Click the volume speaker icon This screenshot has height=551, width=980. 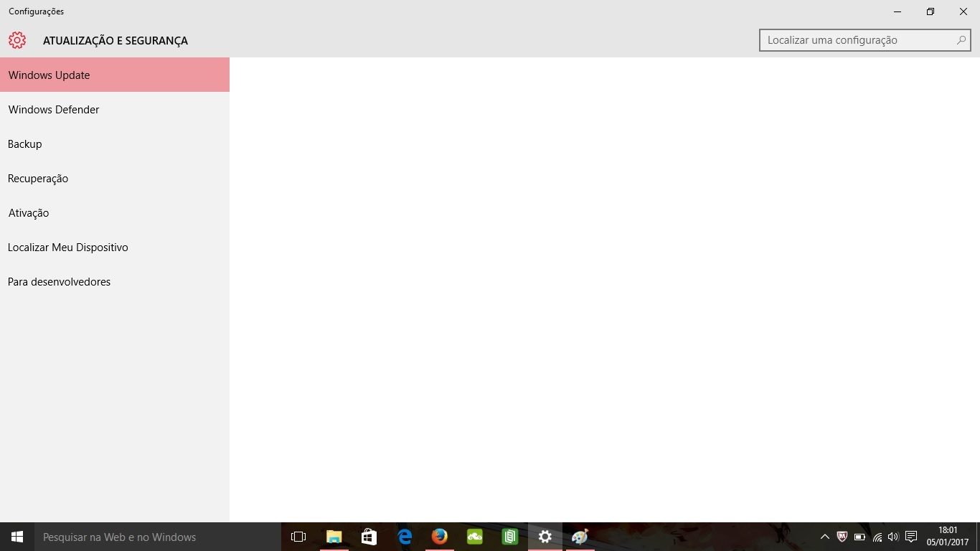coord(893,537)
